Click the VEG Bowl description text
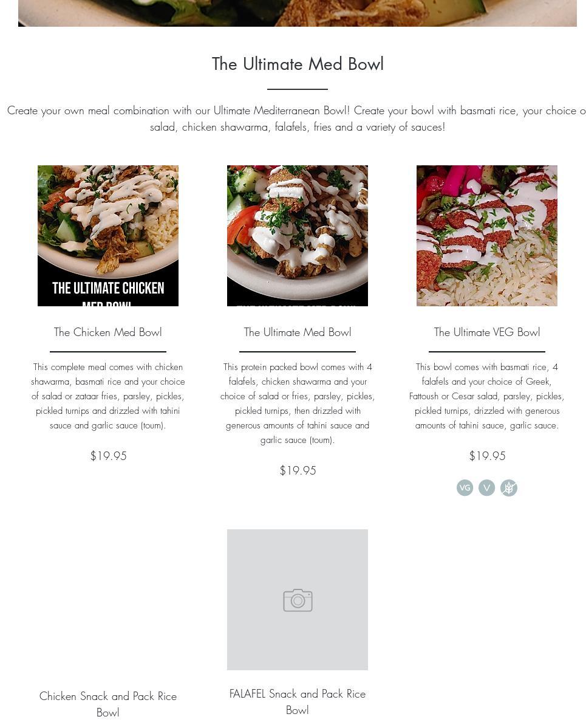The image size is (586, 728). tap(486, 396)
